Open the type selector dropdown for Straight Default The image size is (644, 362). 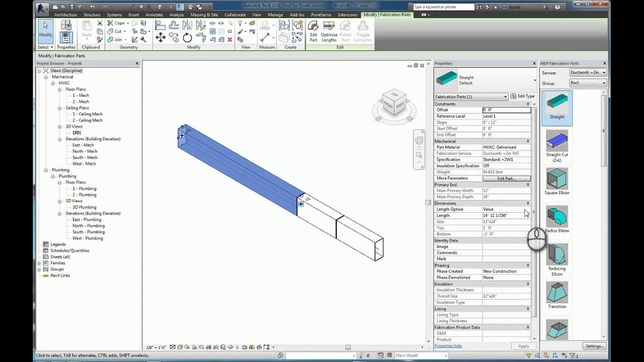click(x=535, y=80)
